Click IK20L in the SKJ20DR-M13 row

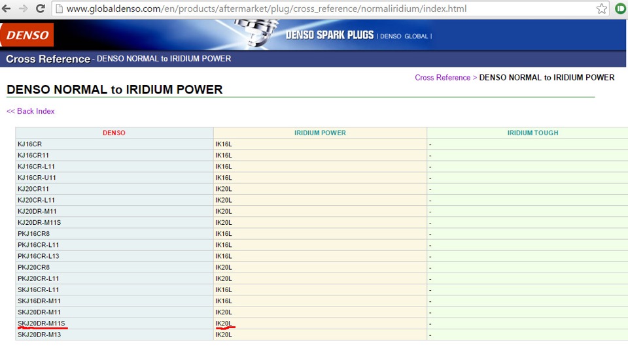tap(224, 335)
